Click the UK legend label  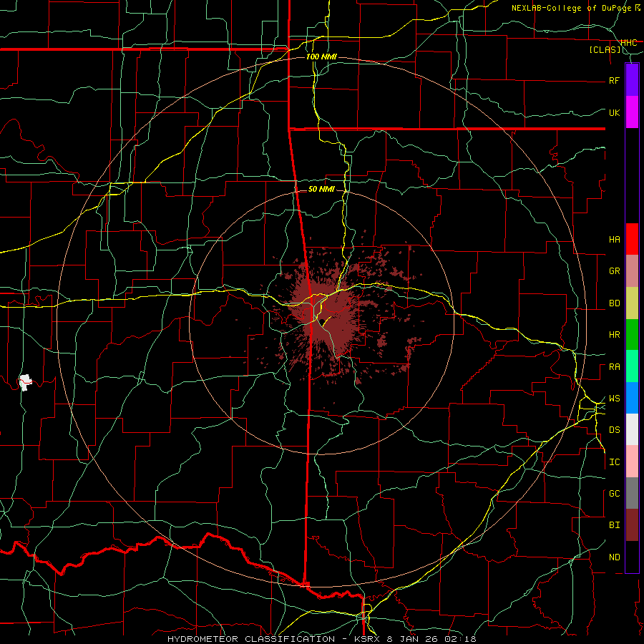pyautogui.click(x=614, y=112)
